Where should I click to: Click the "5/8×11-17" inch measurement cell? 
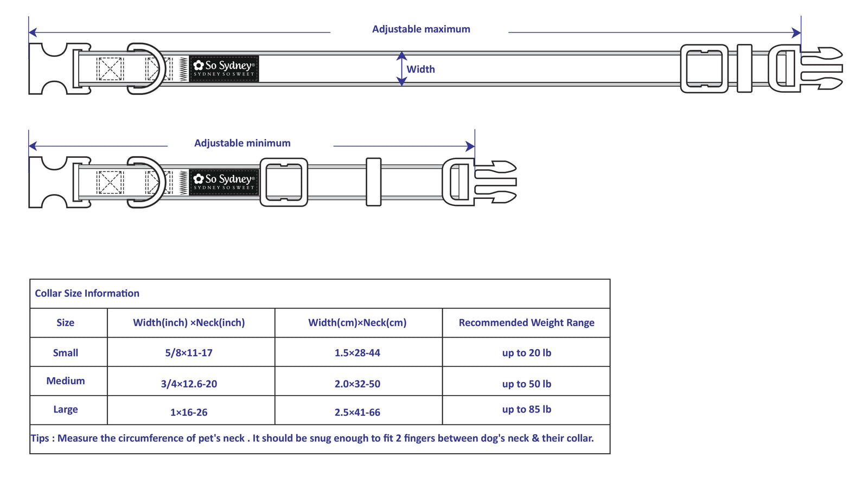(x=189, y=353)
